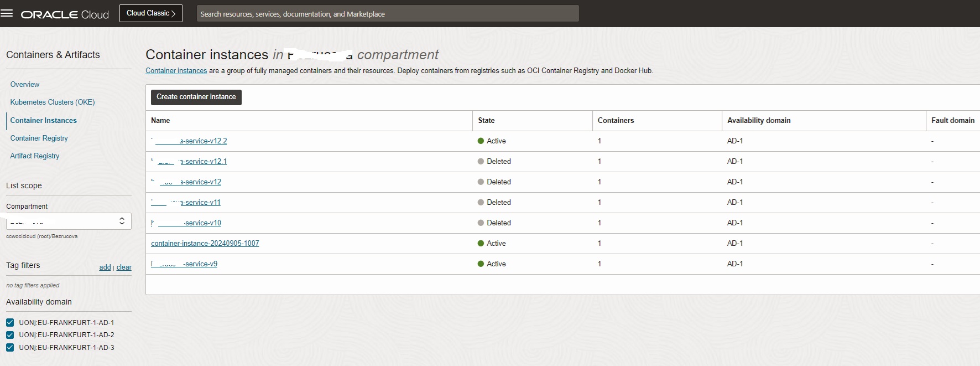Clear the tag filters
Viewport: 980px width, 366px height.
pos(124,267)
